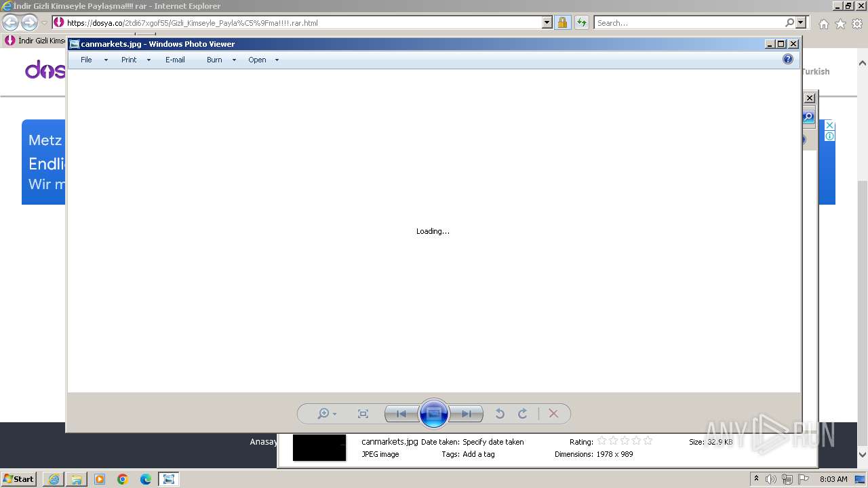
Task: Open Internet Explorer from taskbar
Action: (x=54, y=479)
